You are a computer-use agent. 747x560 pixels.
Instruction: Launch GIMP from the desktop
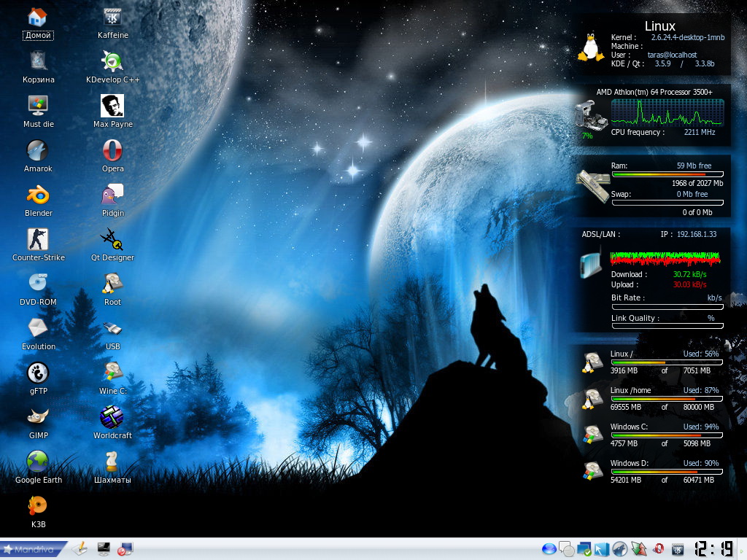[x=39, y=418]
